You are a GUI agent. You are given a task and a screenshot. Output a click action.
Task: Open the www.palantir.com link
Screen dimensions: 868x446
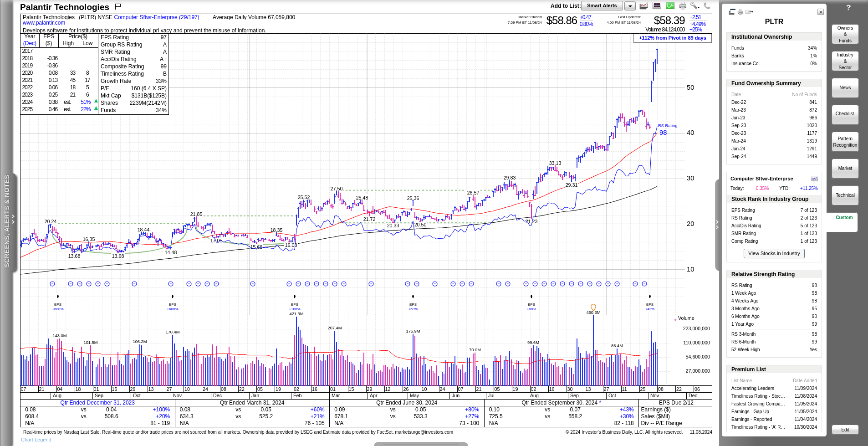pyautogui.click(x=44, y=23)
